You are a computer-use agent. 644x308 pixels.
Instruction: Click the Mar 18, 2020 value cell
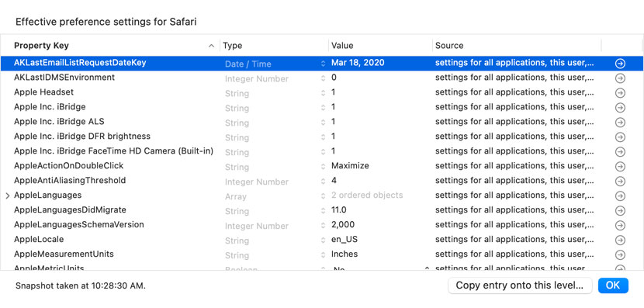[358, 63]
